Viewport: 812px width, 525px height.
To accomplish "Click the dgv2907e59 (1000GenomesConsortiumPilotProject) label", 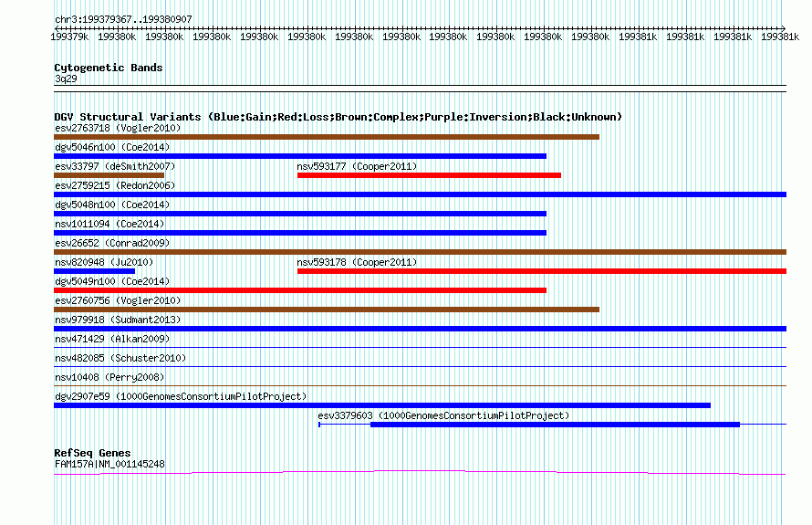I will (181, 396).
